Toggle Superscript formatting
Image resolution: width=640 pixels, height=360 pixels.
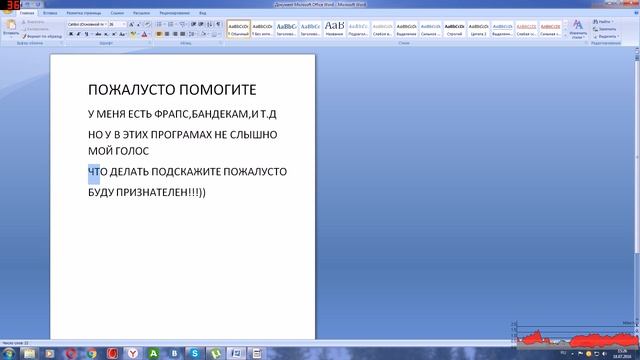coord(114,34)
